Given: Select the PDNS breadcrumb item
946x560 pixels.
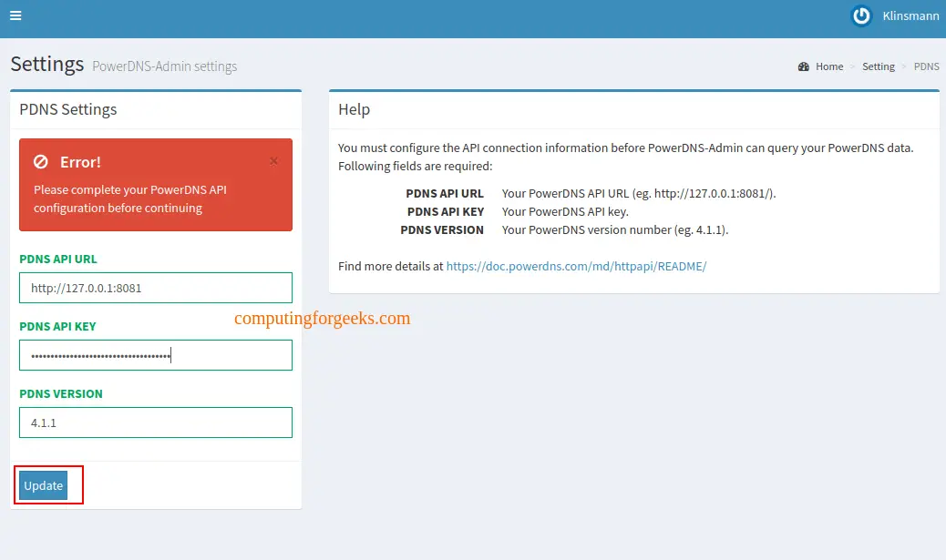Looking at the screenshot, I should click(926, 66).
